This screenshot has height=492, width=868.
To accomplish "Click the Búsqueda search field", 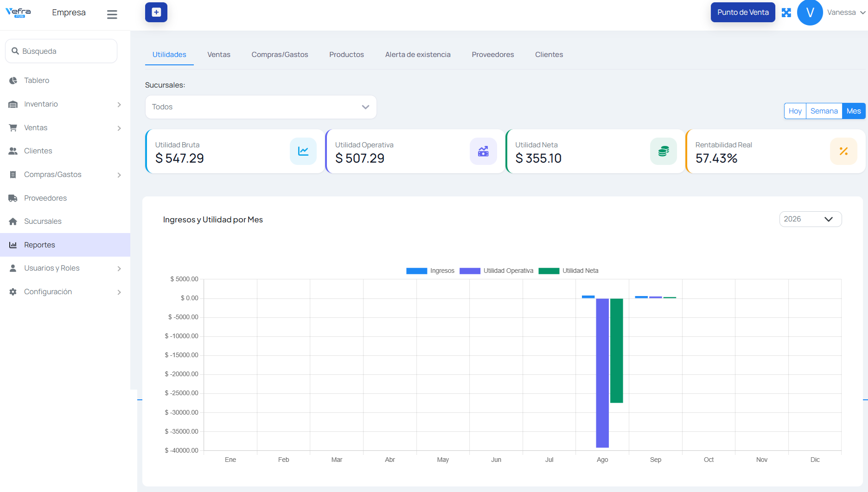I will click(x=61, y=51).
